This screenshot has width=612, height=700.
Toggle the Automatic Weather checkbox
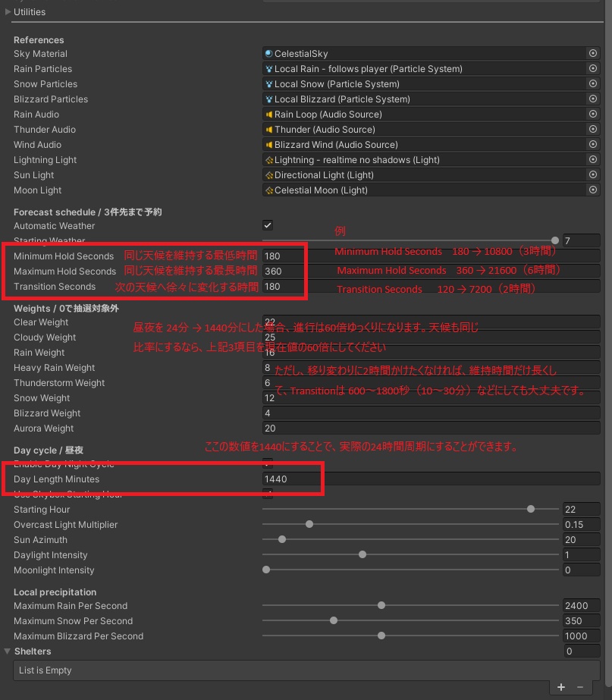268,225
